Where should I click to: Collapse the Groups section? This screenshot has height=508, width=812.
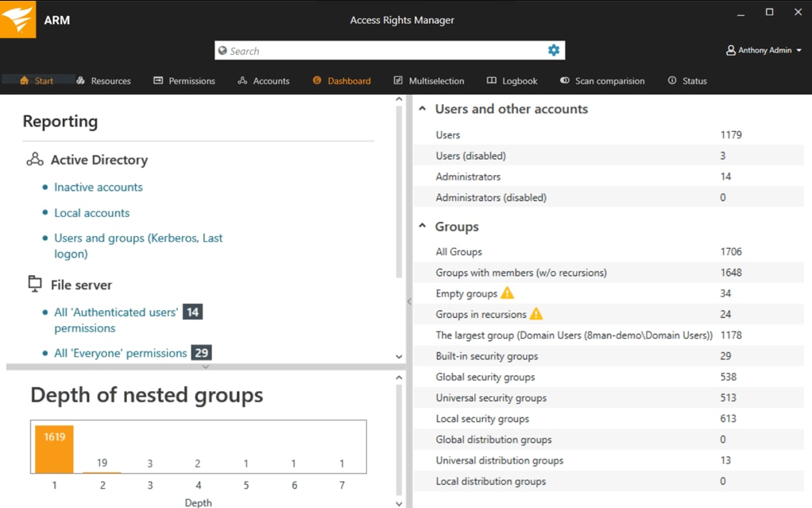(x=423, y=227)
